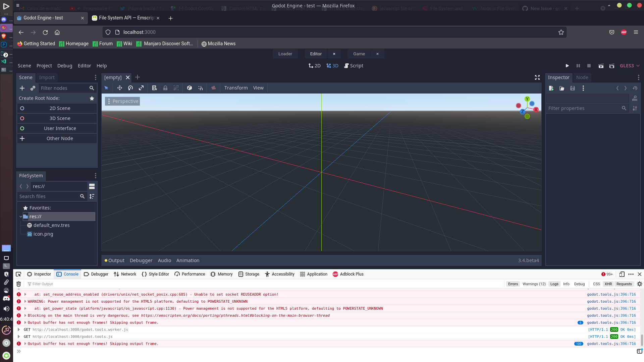Image resolution: width=644 pixels, height=362 pixels.
Task: Enable the Errors filter in the console
Action: (x=513, y=284)
